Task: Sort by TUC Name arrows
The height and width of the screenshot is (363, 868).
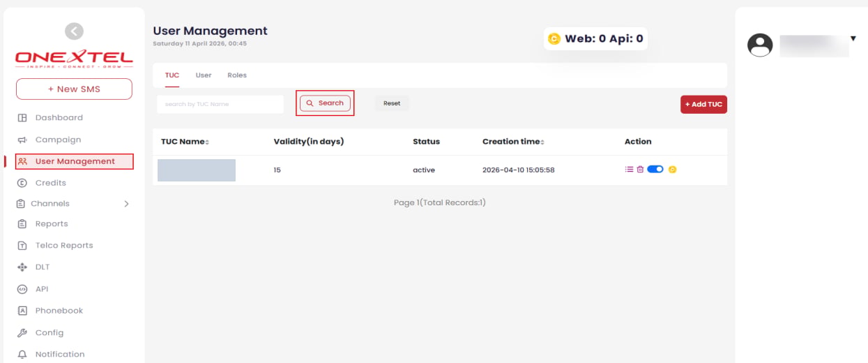Action: point(207,142)
